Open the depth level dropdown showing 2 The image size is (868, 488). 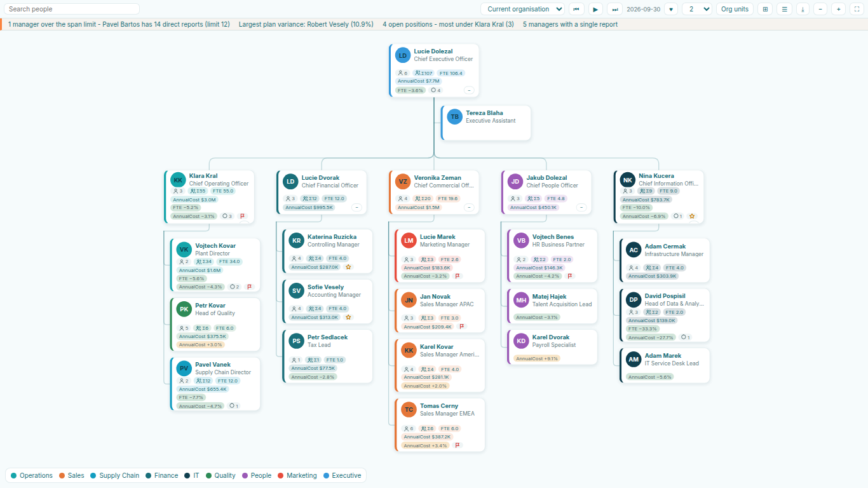tap(697, 9)
